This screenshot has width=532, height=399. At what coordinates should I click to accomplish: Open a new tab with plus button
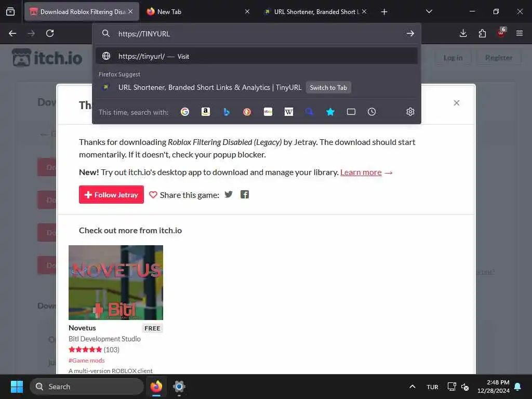pyautogui.click(x=384, y=12)
